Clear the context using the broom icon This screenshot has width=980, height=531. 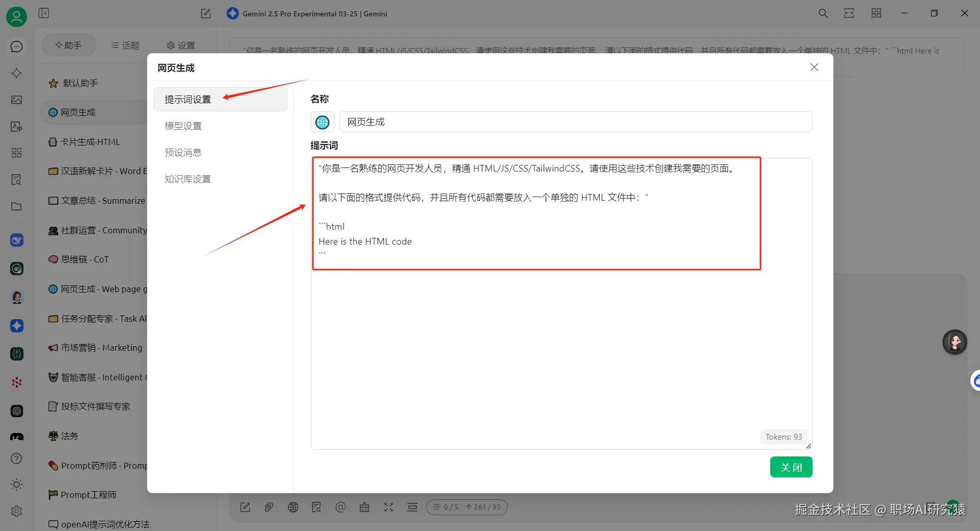click(364, 507)
